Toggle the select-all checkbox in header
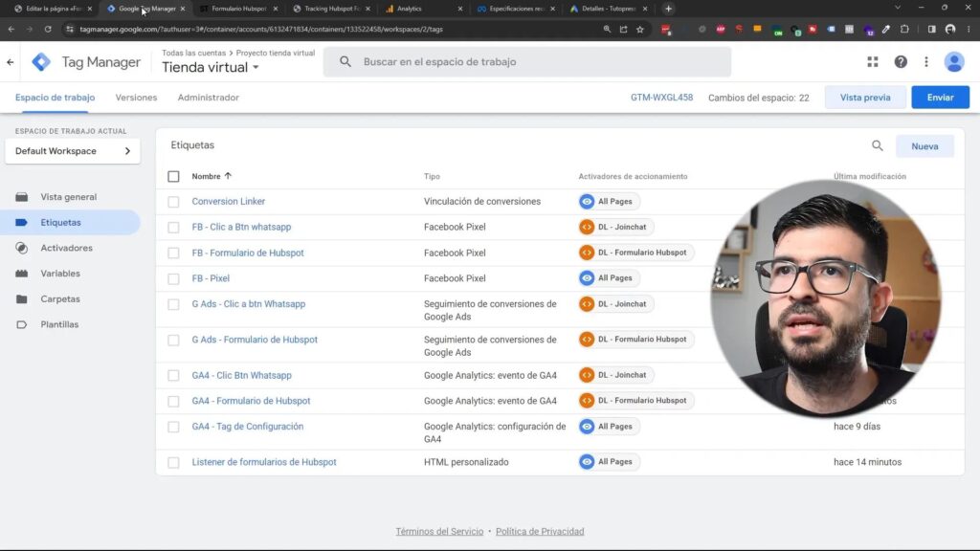The width and height of the screenshot is (980, 551). 173,176
